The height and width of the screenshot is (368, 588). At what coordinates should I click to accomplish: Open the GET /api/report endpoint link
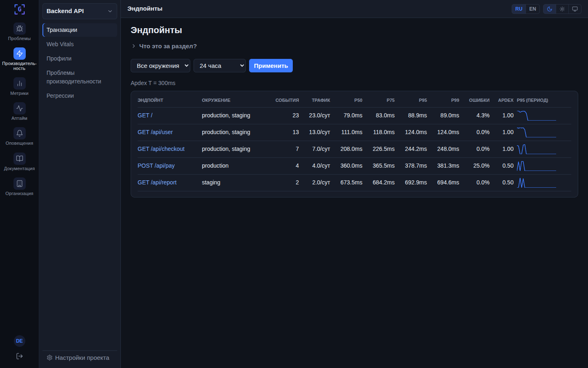(x=157, y=182)
